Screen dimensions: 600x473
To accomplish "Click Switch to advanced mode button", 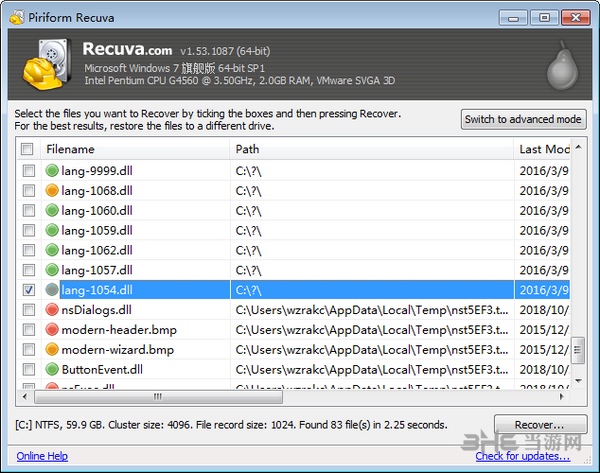I will pos(523,119).
